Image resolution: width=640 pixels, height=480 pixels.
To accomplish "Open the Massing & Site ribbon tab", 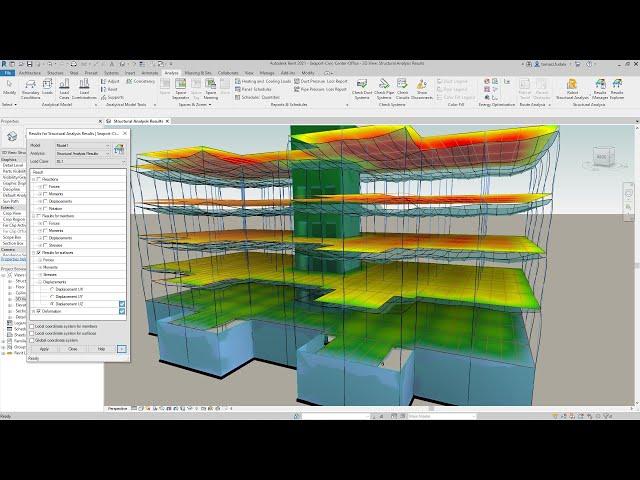I will coord(197,73).
